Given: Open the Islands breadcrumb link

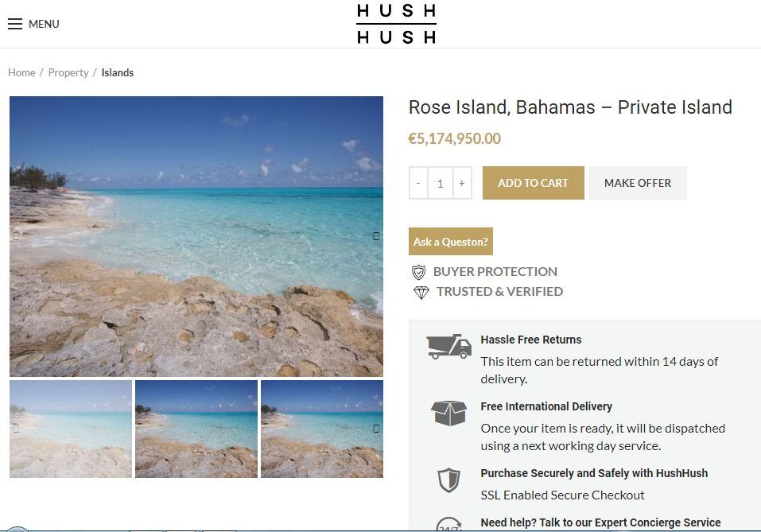Looking at the screenshot, I should (118, 72).
